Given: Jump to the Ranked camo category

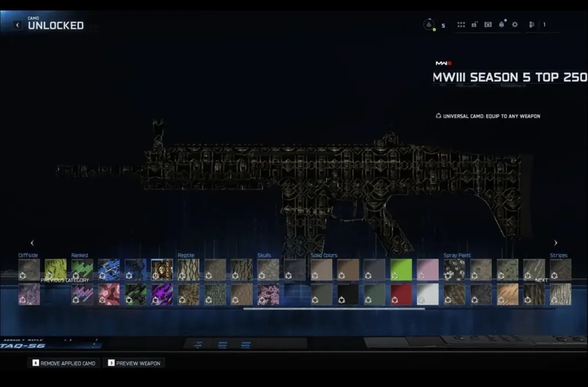Looking at the screenshot, I should (x=79, y=255).
